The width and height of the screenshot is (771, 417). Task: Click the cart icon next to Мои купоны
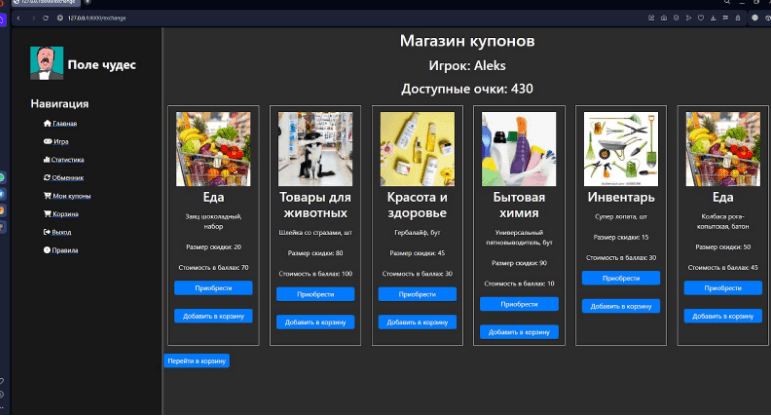[x=47, y=195]
